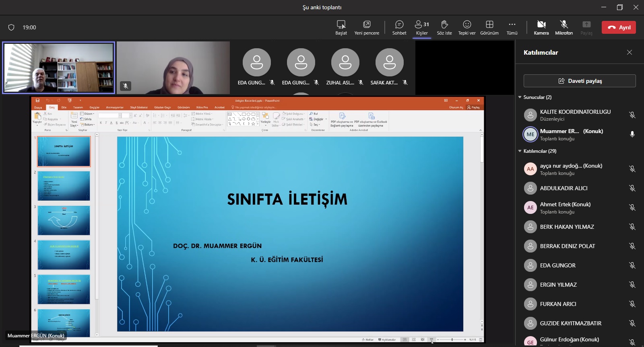Click the muted mic beside BERK HAKAN YILMAZ
The image size is (644, 347).
(632, 227)
